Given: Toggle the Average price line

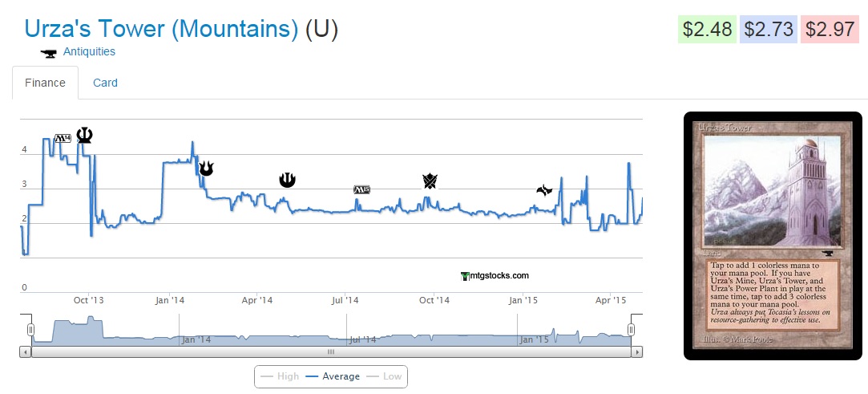Looking at the screenshot, I should coord(331,376).
